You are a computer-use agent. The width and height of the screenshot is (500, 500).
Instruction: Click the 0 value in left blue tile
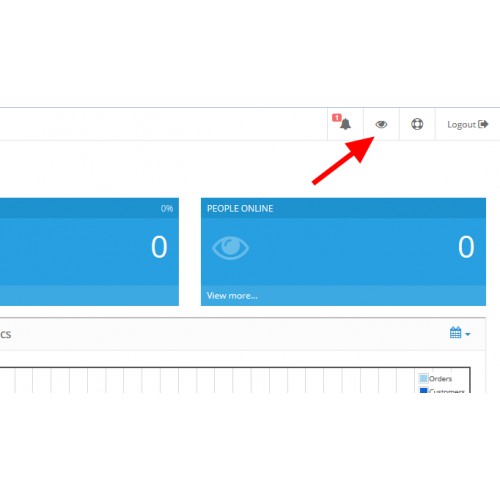click(159, 247)
